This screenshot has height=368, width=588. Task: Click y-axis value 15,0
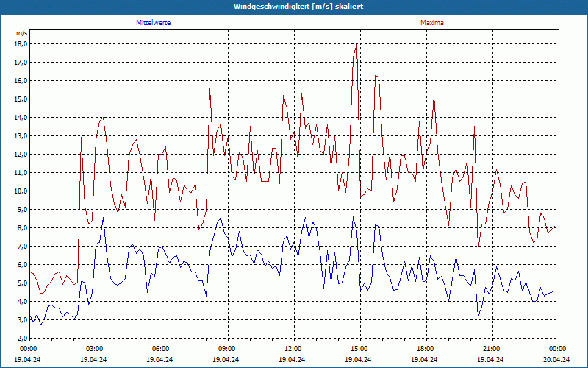(x=22, y=99)
